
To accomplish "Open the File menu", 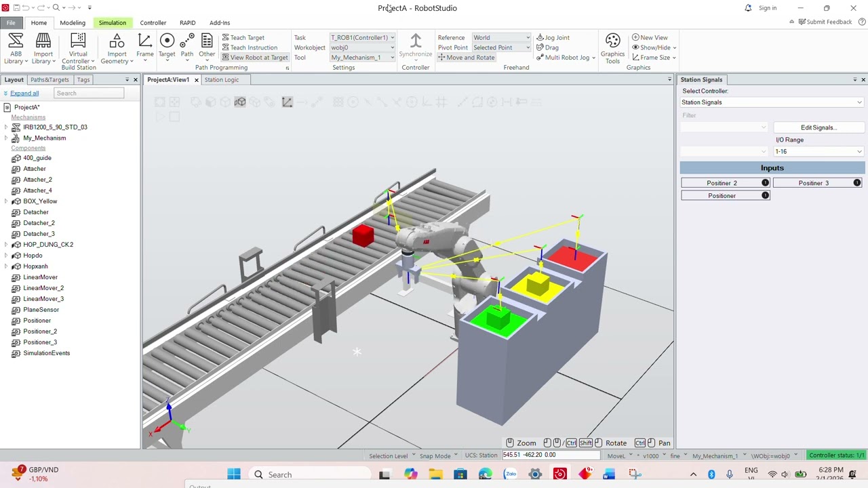I will (11, 23).
